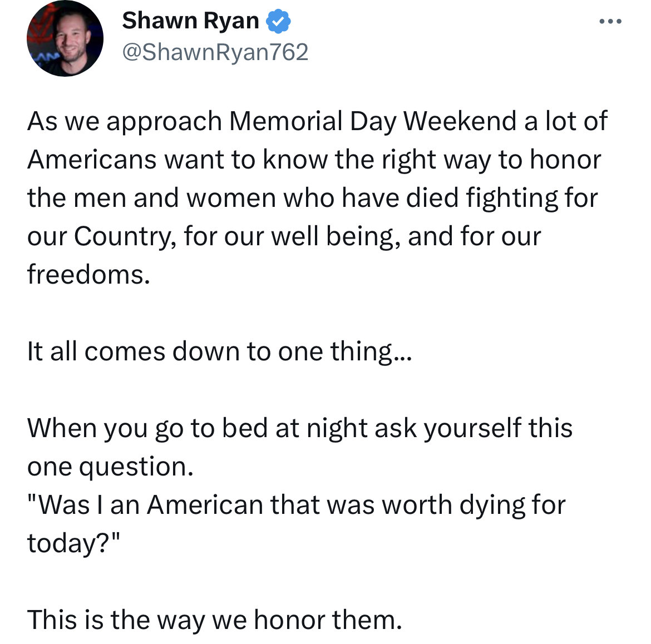Screen dimensions: 651x644
Task: Click the words "one question."
Action: 110,467
